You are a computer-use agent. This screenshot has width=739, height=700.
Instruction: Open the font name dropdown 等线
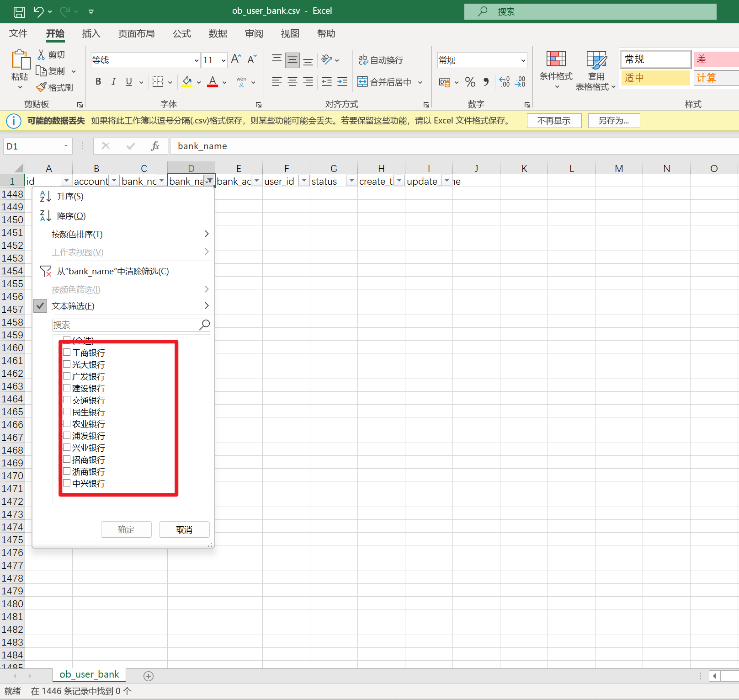click(x=197, y=60)
